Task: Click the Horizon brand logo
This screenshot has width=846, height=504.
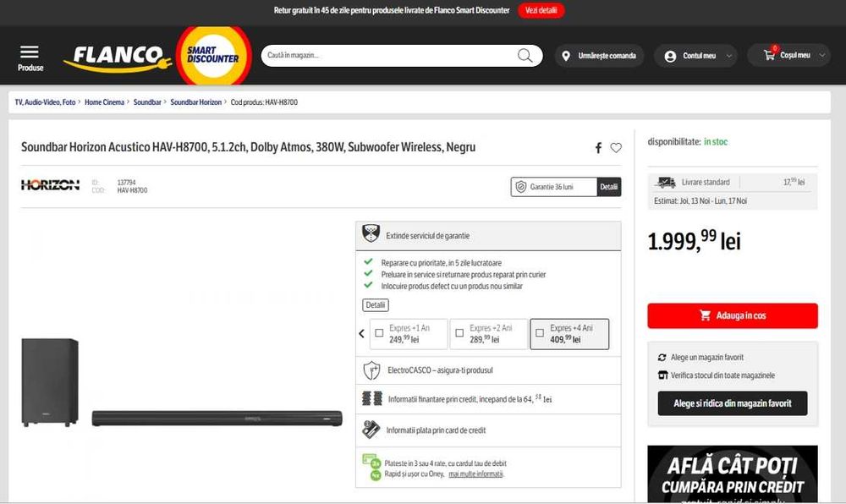Action: point(50,185)
